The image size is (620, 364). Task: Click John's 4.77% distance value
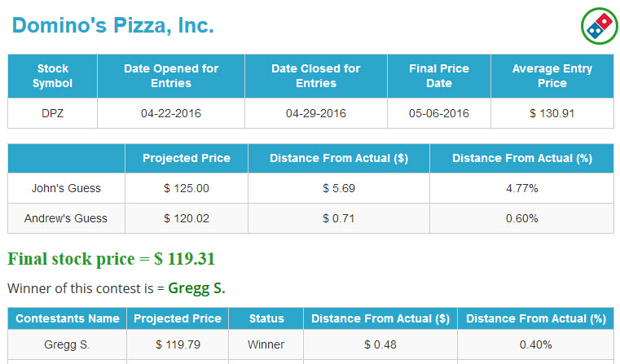(x=522, y=188)
